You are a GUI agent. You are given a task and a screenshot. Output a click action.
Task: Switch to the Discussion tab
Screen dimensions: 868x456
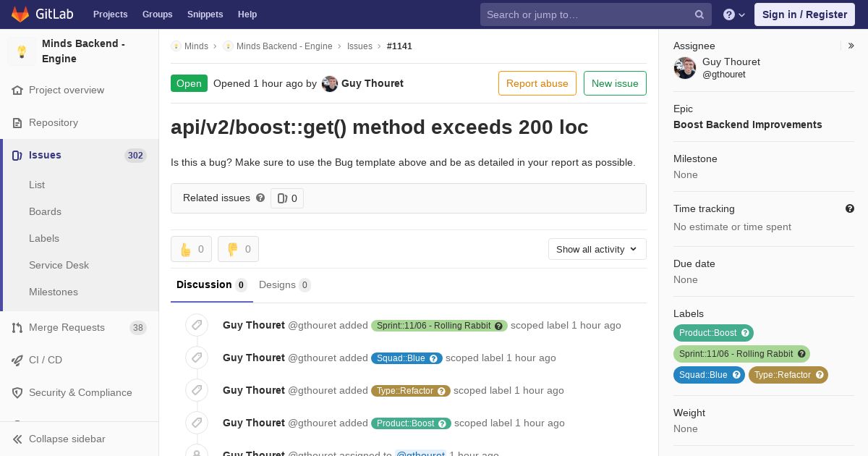tap(212, 285)
